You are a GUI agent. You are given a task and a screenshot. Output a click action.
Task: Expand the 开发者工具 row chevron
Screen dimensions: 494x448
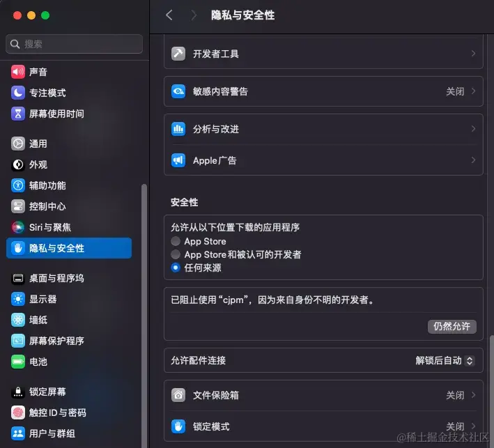pyautogui.click(x=473, y=54)
